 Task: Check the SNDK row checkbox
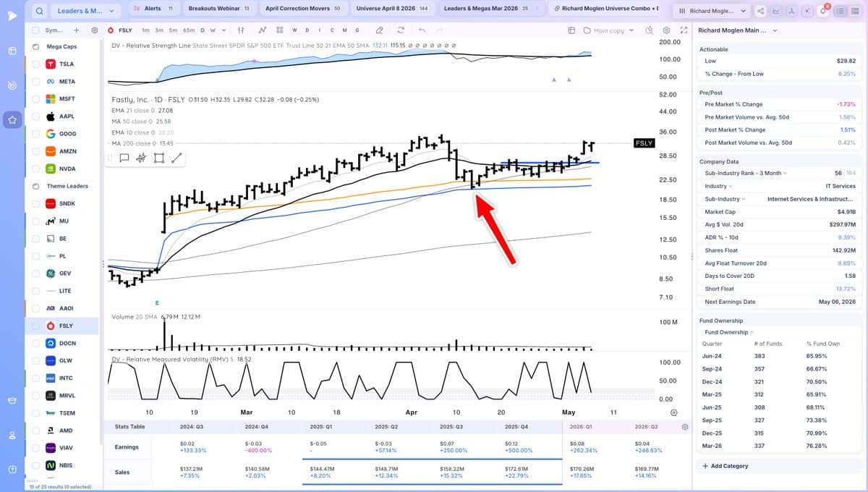click(x=35, y=204)
